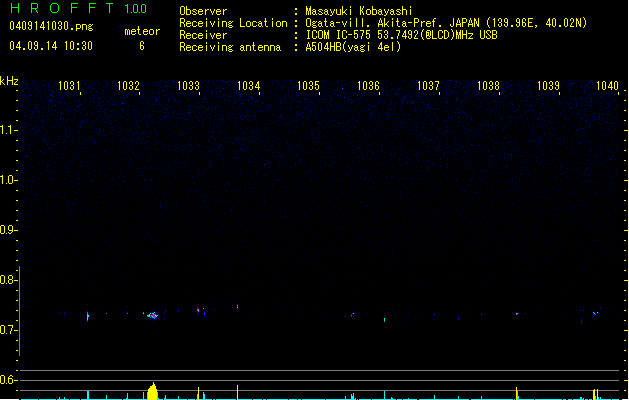Click time axis marker 1032

pyautogui.click(x=128, y=86)
